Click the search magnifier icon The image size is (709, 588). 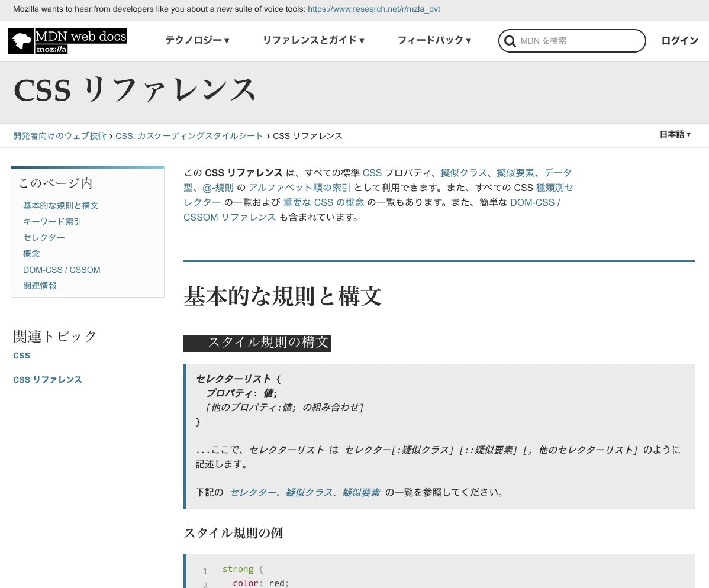pos(510,41)
